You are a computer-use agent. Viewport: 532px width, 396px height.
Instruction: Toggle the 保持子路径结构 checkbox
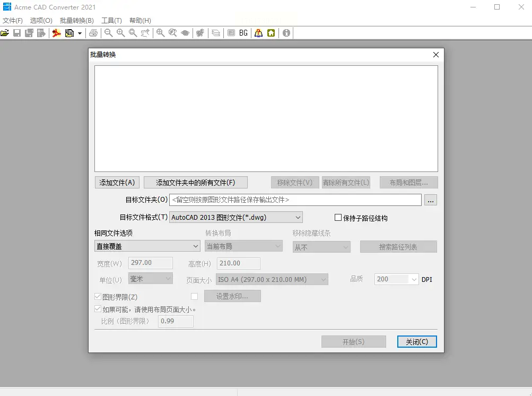tap(338, 217)
